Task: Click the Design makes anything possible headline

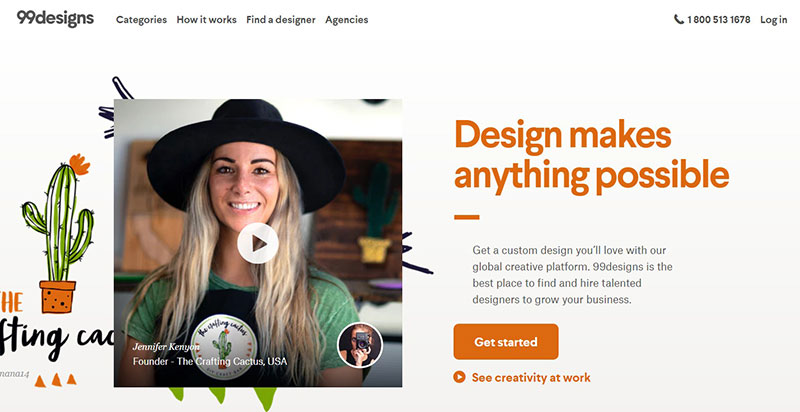Action: pos(591,156)
